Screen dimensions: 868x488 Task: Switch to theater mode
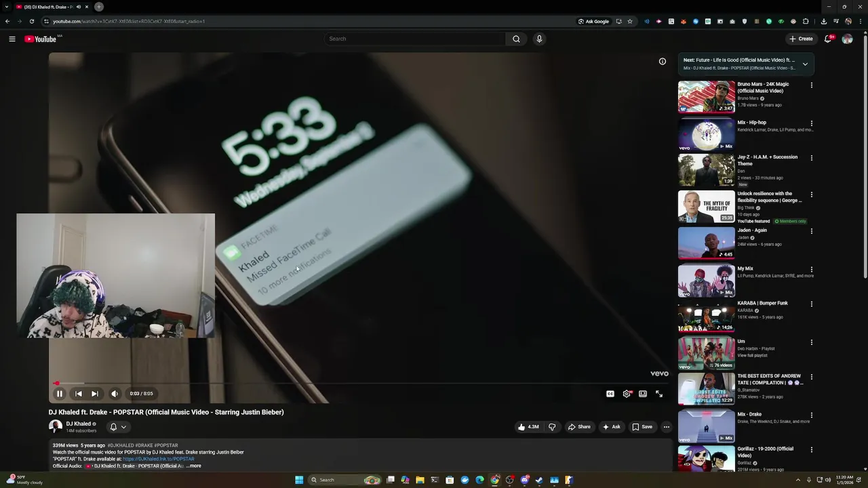[643, 394]
